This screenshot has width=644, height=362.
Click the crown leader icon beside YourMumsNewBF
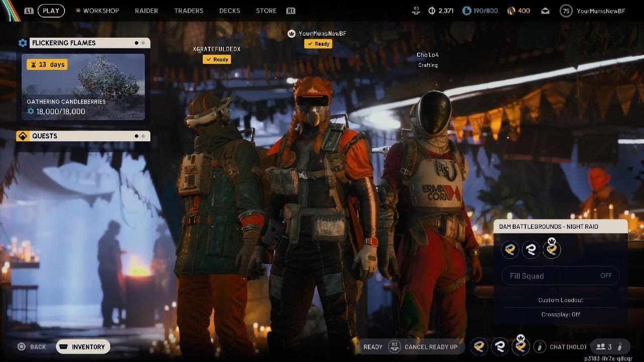pyautogui.click(x=291, y=34)
